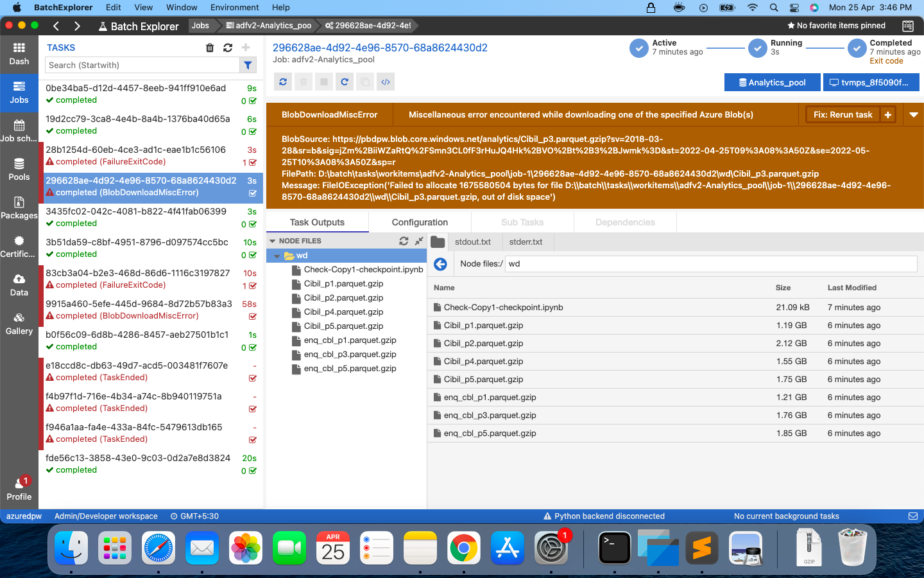Viewport: 924px width, 578px height.
Task: Open the status bar mail icon
Action: [x=913, y=516]
